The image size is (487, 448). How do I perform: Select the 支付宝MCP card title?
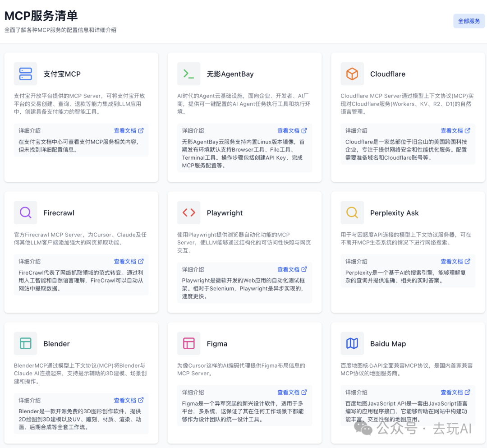pyautogui.click(x=62, y=74)
